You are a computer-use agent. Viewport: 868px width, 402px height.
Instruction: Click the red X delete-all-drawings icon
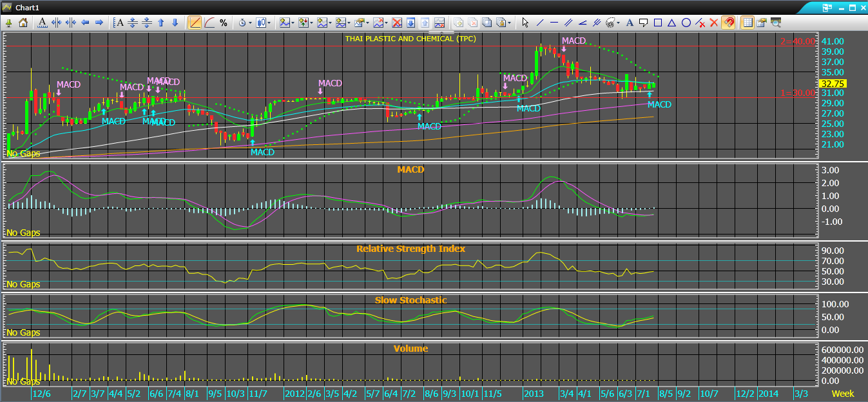(714, 23)
